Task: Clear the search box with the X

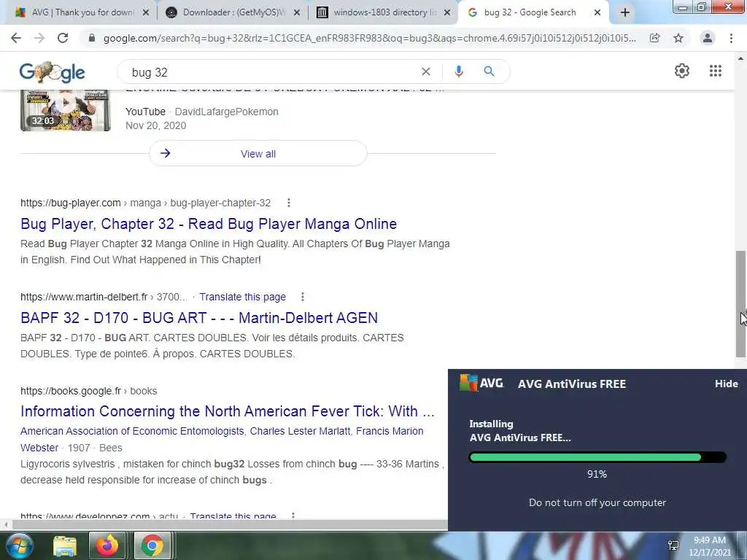Action: pyautogui.click(x=426, y=71)
